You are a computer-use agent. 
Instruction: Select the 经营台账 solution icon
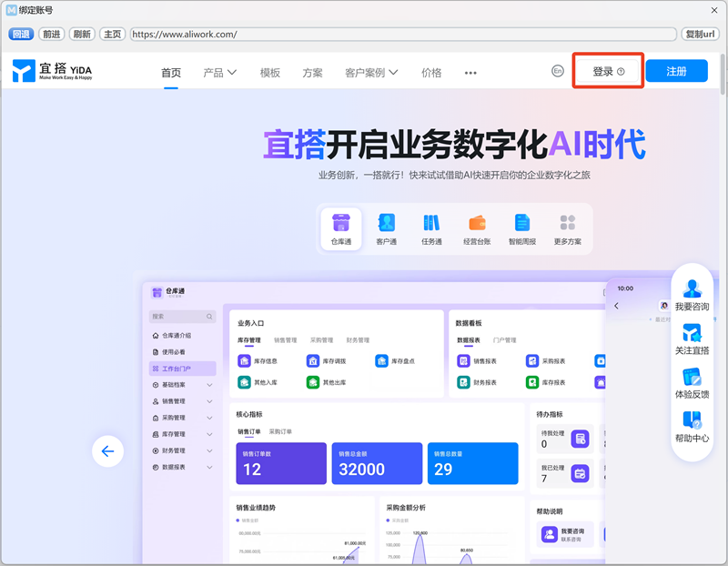point(477,223)
